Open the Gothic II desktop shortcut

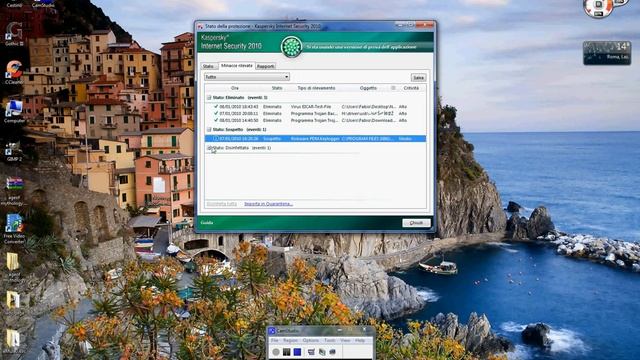14,33
